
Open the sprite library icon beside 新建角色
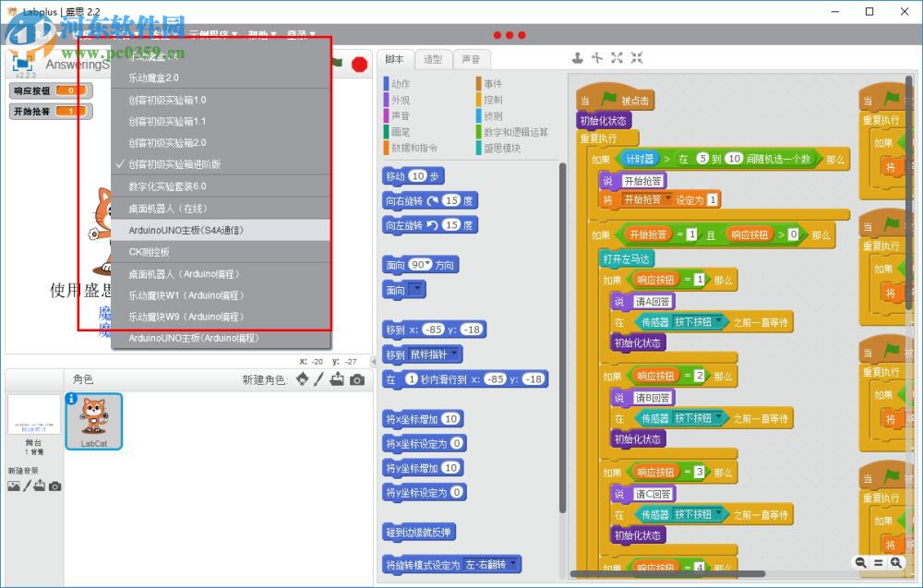[x=302, y=378]
